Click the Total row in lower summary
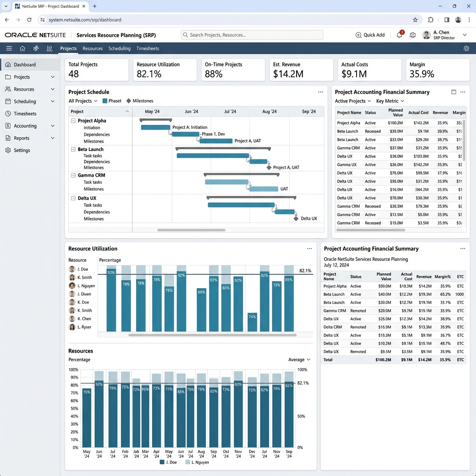476x476 pixels. pos(393,360)
